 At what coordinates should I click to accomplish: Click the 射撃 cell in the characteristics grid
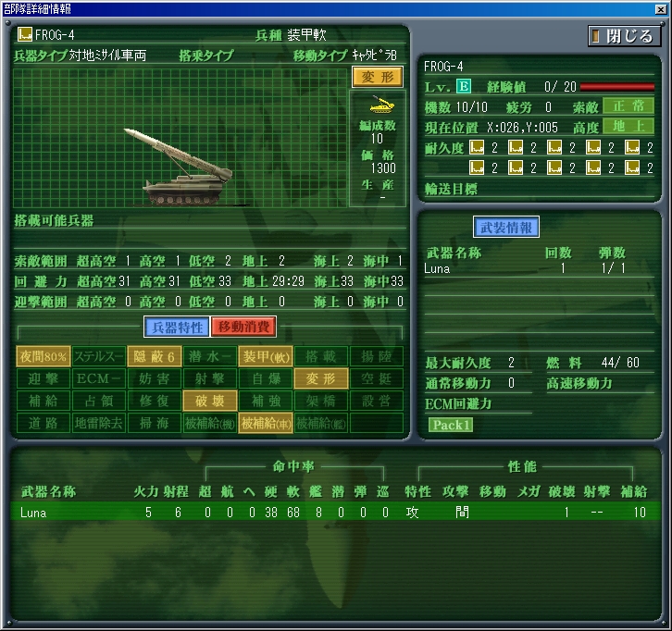(210, 378)
